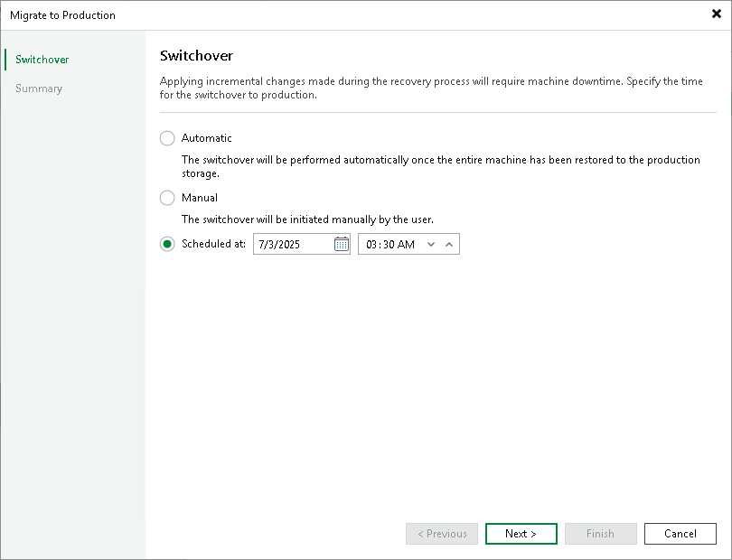
Task: Click the Switchover page heading
Action: [196, 55]
